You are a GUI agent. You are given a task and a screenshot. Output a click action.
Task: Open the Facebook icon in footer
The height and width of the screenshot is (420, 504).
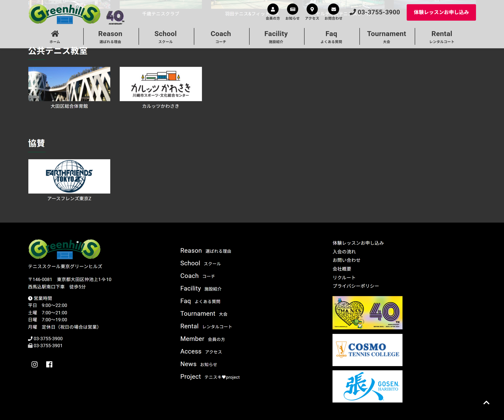(49, 364)
